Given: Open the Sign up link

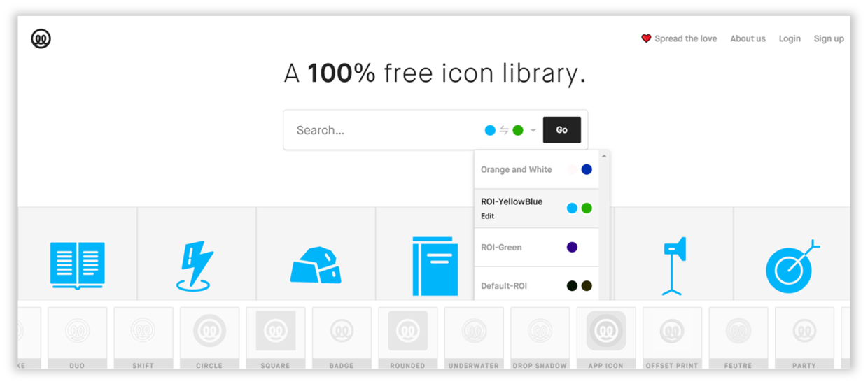Looking at the screenshot, I should tap(829, 39).
